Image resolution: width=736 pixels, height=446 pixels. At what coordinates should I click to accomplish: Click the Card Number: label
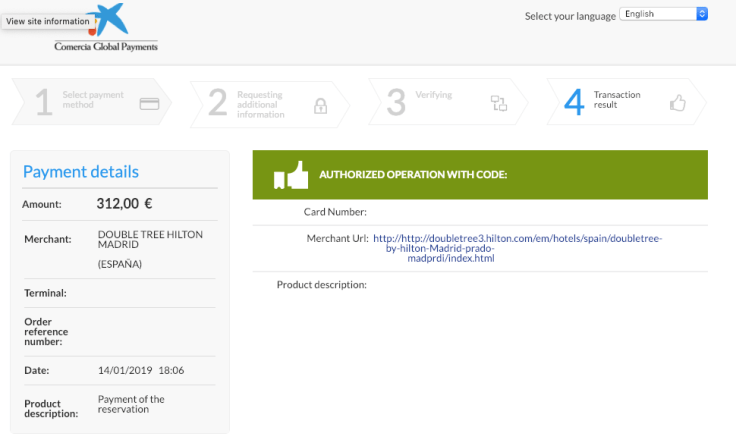[335, 212]
